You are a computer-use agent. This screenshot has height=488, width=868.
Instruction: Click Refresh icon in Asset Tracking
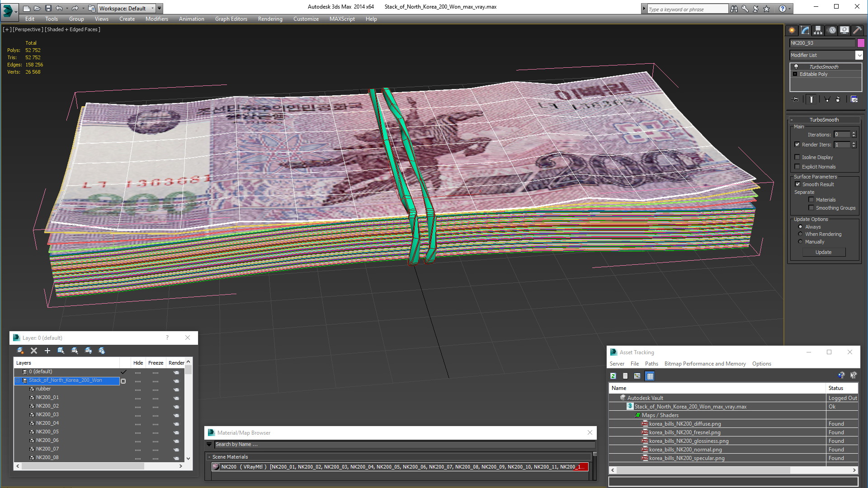pos(613,376)
